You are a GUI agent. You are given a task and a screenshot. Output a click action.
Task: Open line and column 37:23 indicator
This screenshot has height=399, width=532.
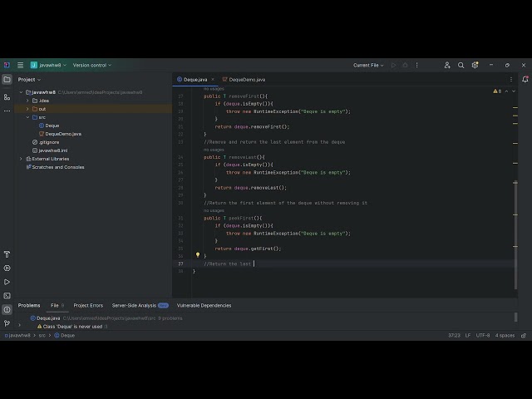coord(454,336)
